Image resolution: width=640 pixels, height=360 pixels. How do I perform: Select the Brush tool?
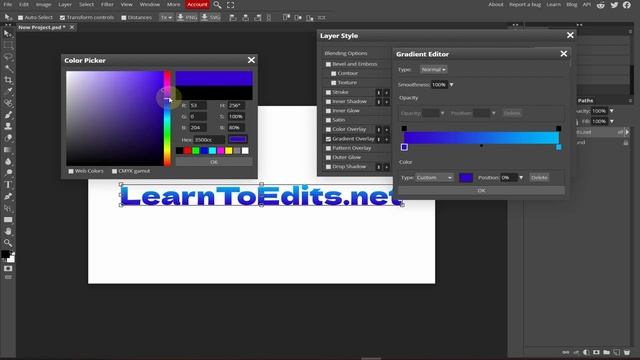pyautogui.click(x=8, y=115)
